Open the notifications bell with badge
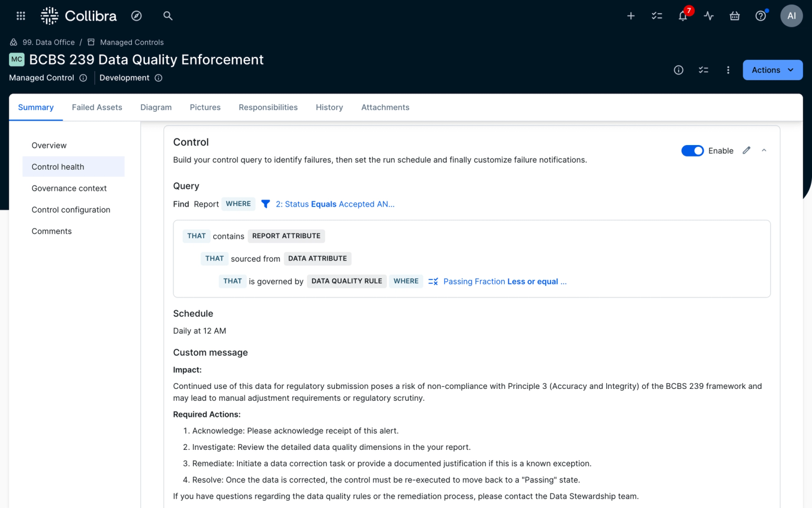812x508 pixels. (x=682, y=16)
